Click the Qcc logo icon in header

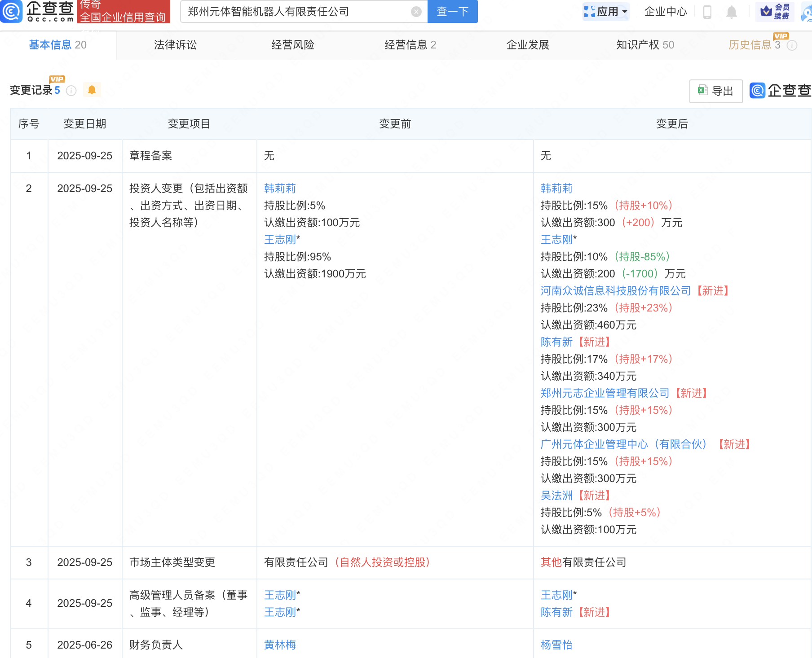tap(11, 12)
